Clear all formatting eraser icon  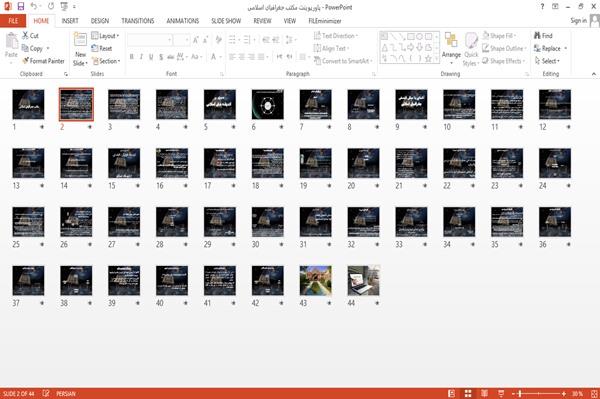point(218,40)
